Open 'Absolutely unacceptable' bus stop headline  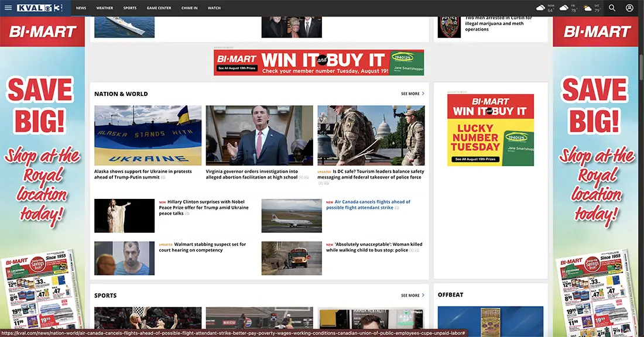[x=374, y=247]
